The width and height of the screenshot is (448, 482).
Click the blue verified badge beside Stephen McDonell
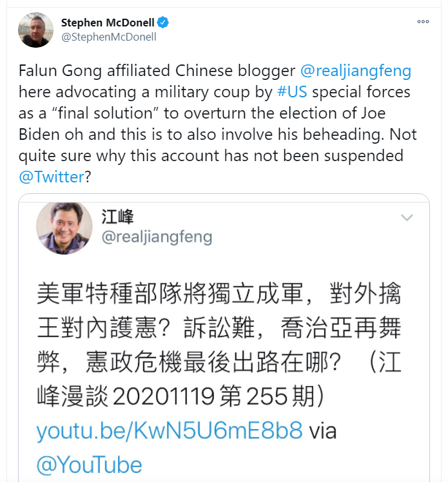coord(162,23)
